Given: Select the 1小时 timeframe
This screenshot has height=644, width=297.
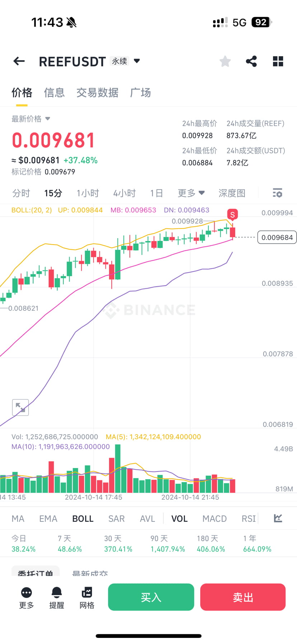Looking at the screenshot, I should pyautogui.click(x=88, y=193).
